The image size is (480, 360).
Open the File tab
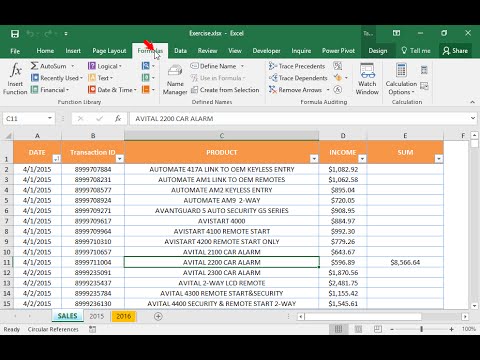pos(15,51)
